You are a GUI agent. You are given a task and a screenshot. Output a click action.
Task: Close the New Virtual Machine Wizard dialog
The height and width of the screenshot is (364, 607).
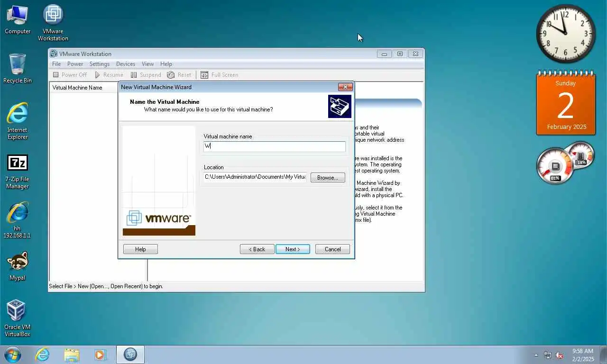click(345, 87)
